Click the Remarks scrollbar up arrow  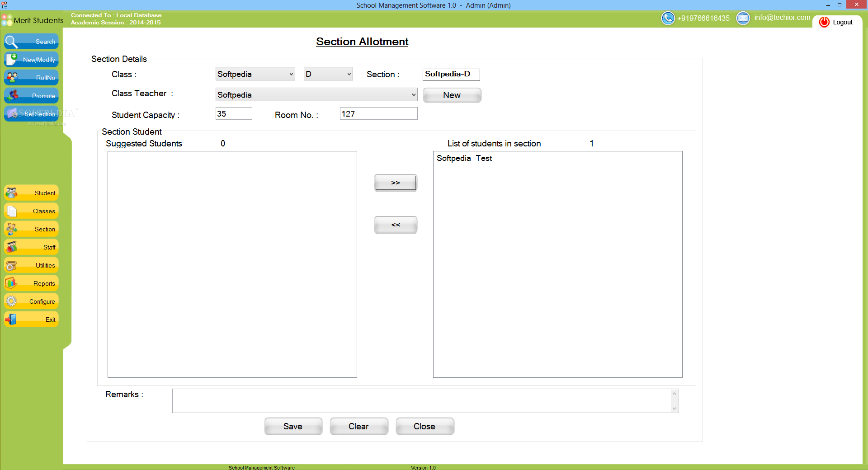point(674,394)
